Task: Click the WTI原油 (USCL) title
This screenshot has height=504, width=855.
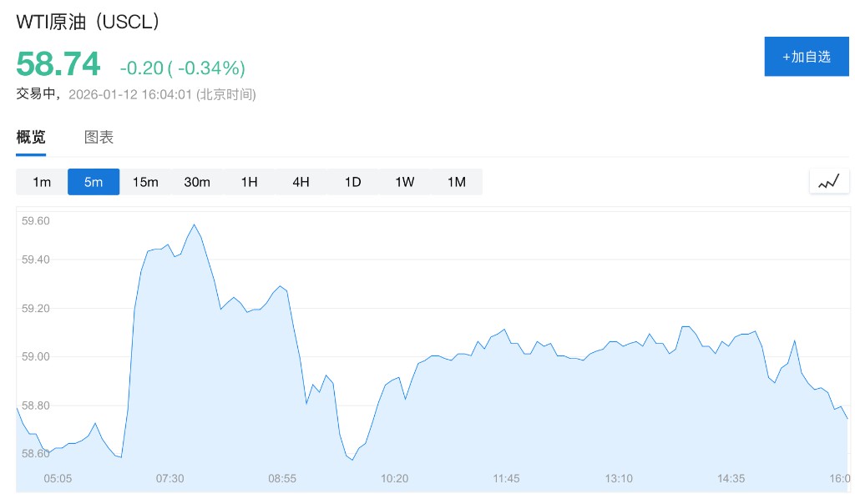Action: click(88, 23)
